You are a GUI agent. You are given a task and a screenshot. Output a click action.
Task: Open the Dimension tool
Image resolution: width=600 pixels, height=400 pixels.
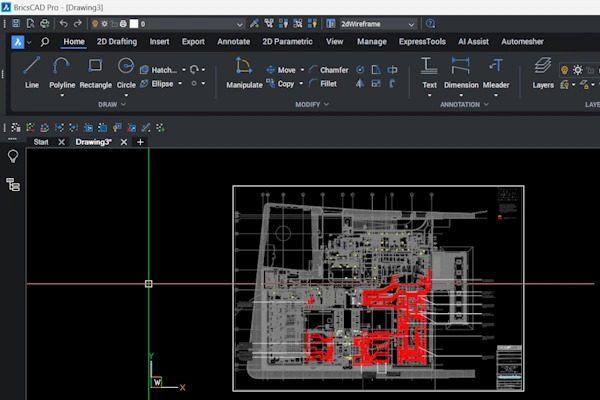click(x=461, y=73)
